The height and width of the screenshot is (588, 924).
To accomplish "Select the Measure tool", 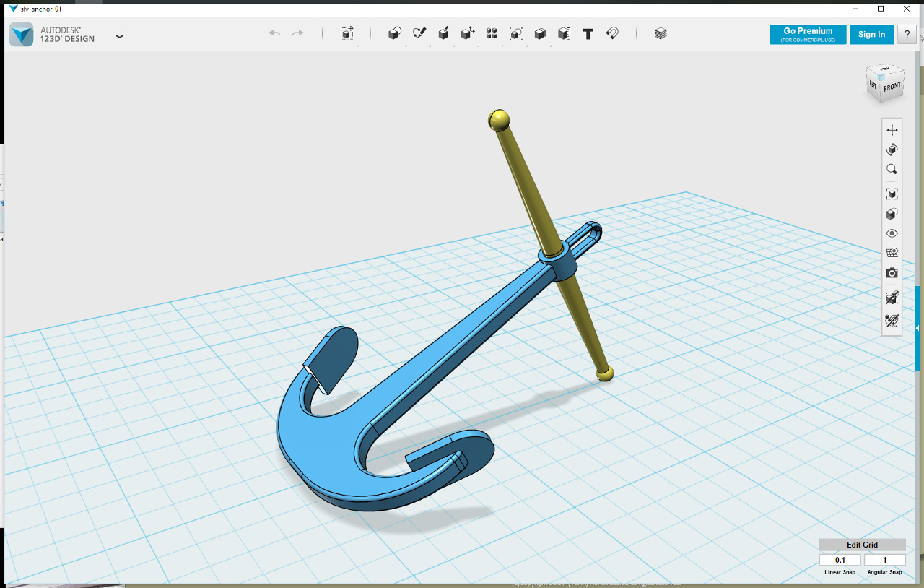I will click(564, 33).
